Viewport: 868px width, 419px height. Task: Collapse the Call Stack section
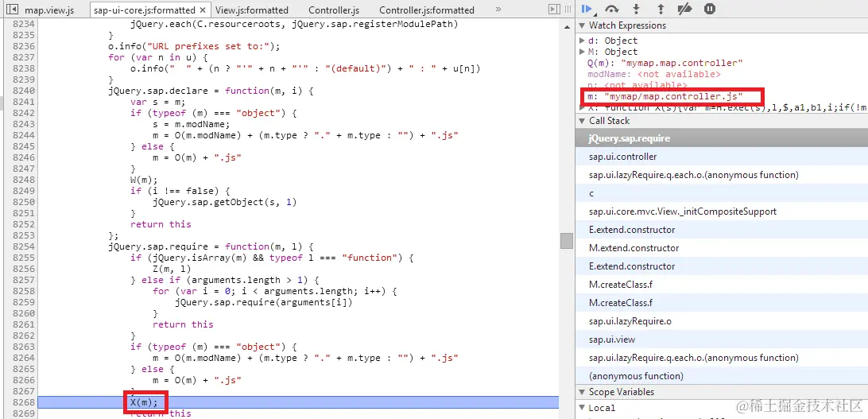581,121
